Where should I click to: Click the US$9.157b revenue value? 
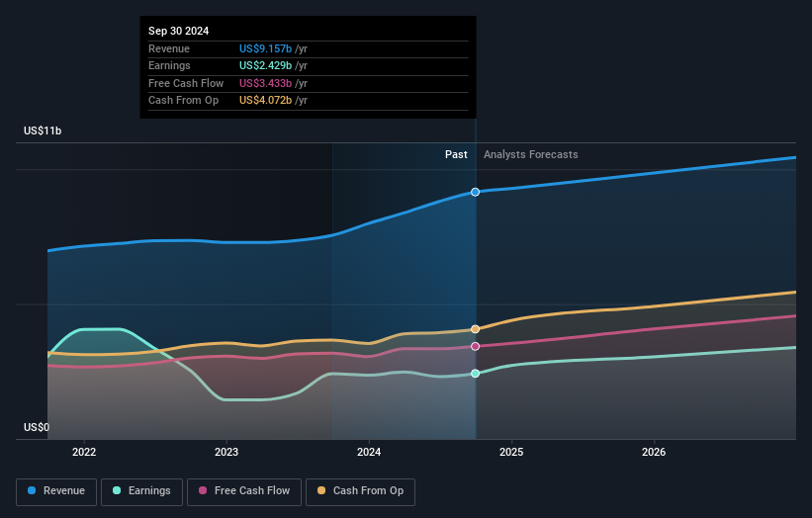265,48
